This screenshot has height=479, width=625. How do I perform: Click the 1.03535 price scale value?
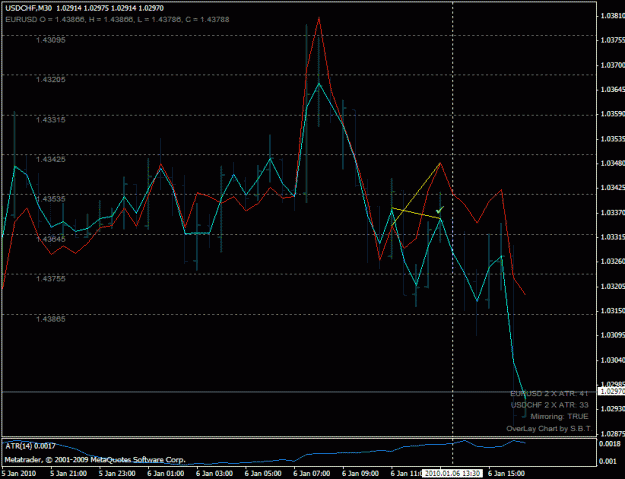612,139
